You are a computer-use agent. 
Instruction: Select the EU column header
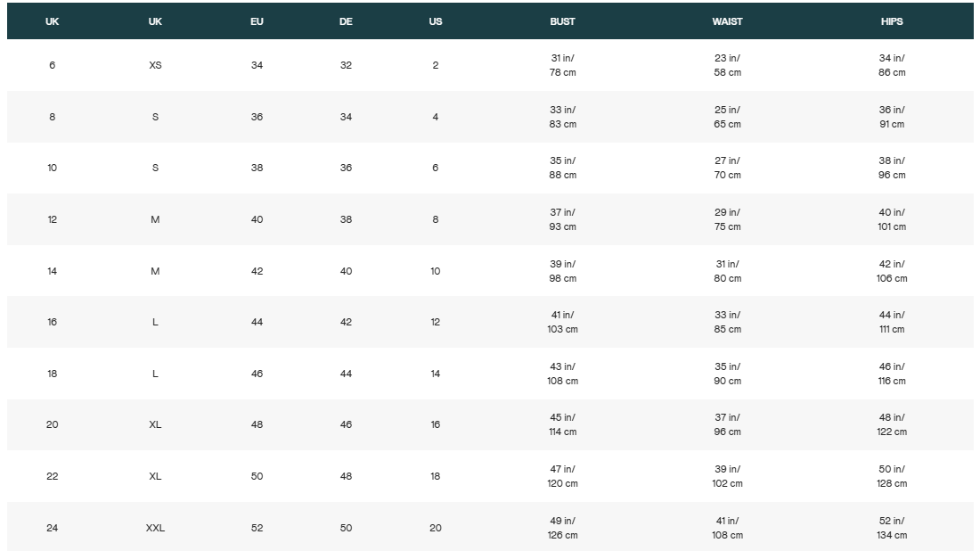257,21
